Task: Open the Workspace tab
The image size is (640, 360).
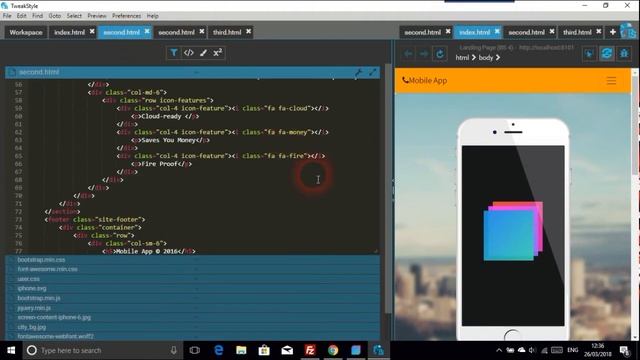Action: coord(26,32)
